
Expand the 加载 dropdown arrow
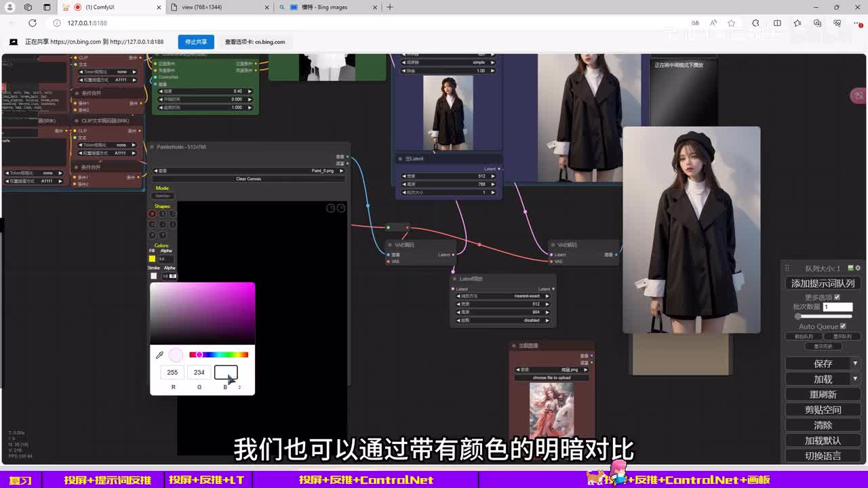855,379
